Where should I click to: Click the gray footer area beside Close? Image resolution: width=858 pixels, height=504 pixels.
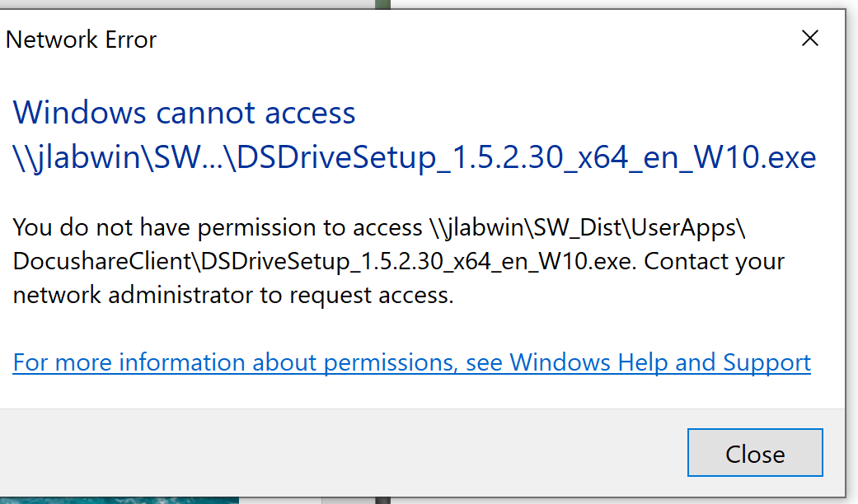coord(330,453)
